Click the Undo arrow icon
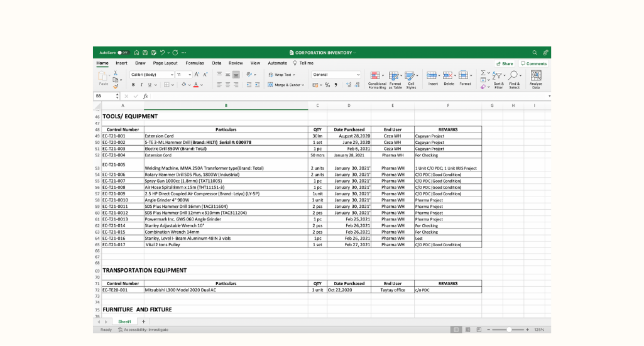The image size is (644, 346). click(163, 53)
